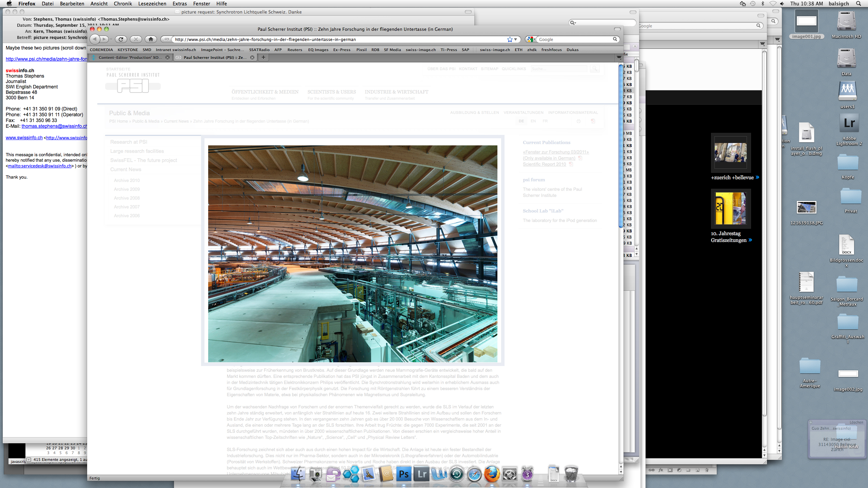
Task: Open the URL history dropdown arrow
Action: (516, 39)
